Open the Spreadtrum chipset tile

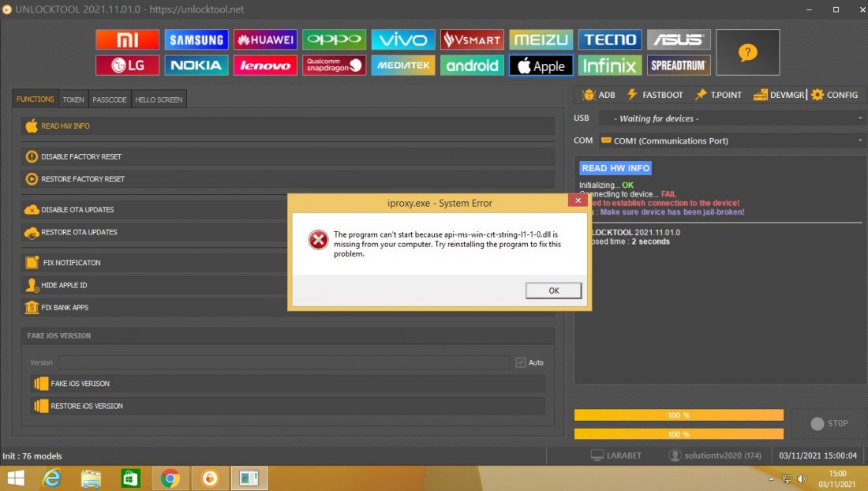(679, 66)
